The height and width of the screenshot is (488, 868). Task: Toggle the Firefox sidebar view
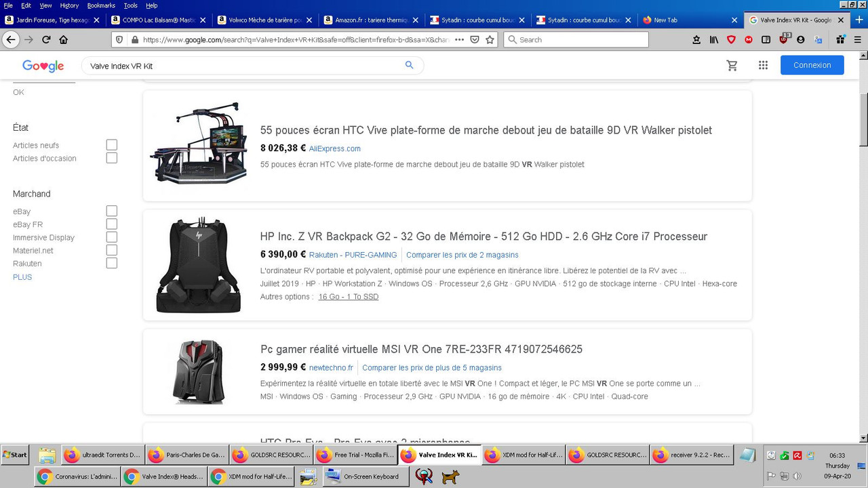tap(766, 40)
